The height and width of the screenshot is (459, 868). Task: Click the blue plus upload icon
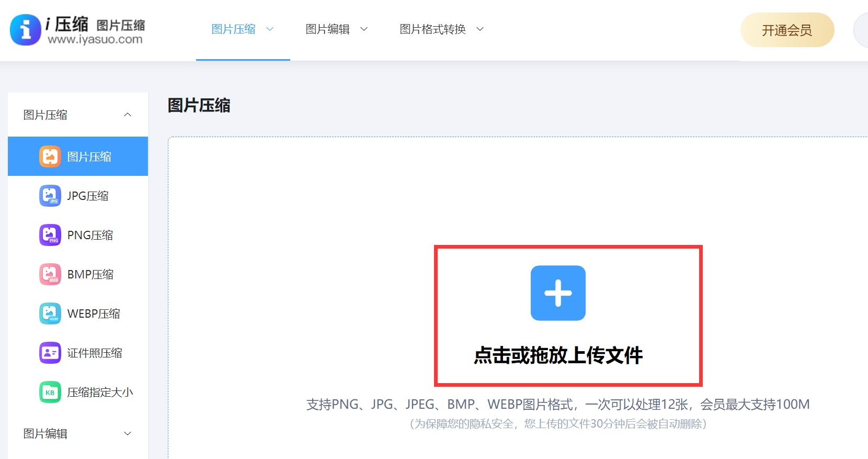(x=558, y=293)
